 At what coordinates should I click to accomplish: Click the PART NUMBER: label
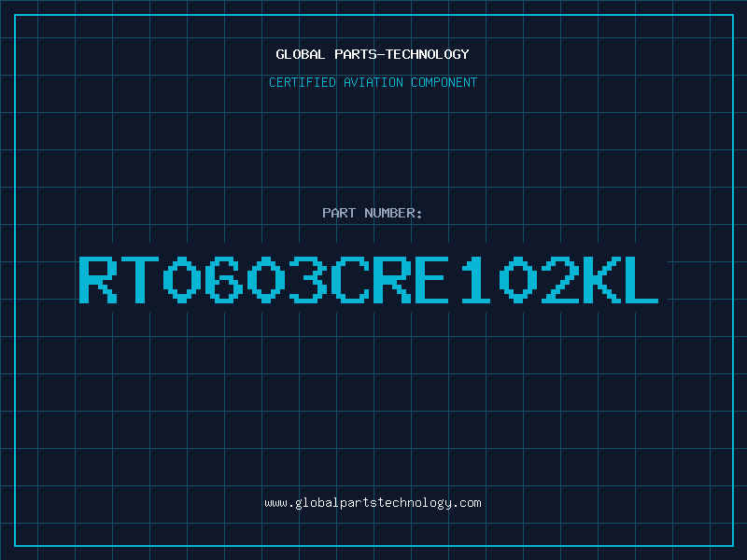(x=373, y=213)
